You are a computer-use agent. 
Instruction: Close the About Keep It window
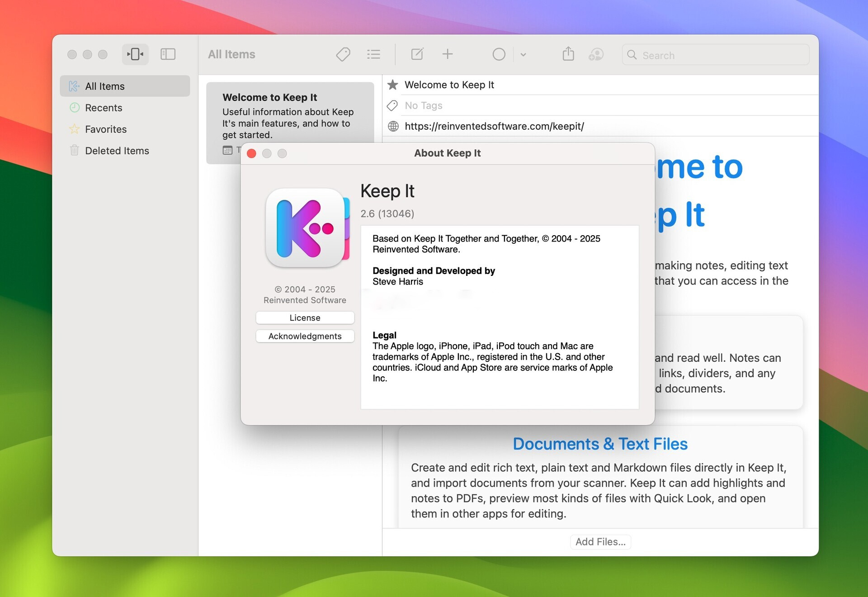[x=252, y=153]
